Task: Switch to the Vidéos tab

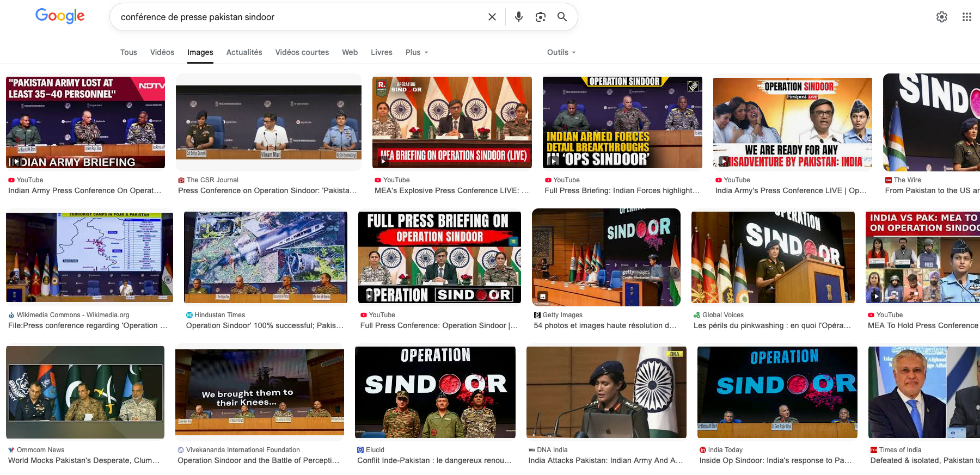Action: tap(162, 52)
